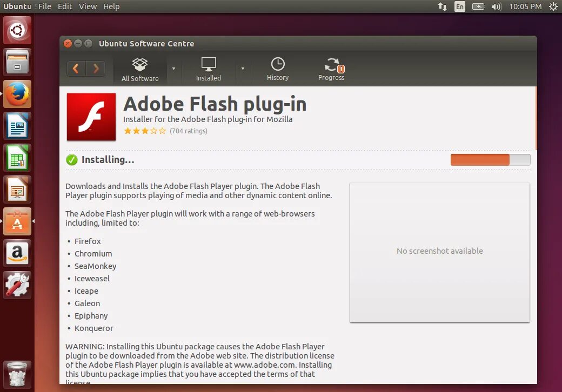The image size is (562, 392).
Task: Click the Chromium list item
Action: tap(93, 254)
